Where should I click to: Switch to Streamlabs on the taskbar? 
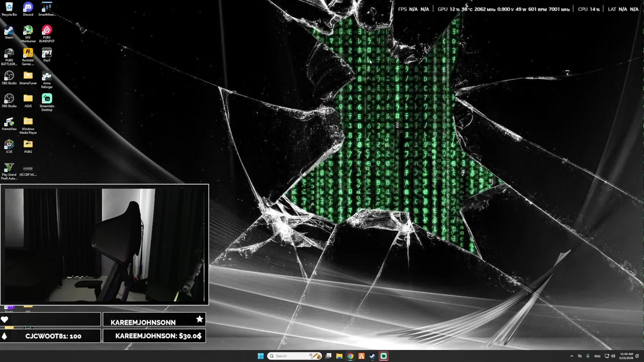point(383,356)
